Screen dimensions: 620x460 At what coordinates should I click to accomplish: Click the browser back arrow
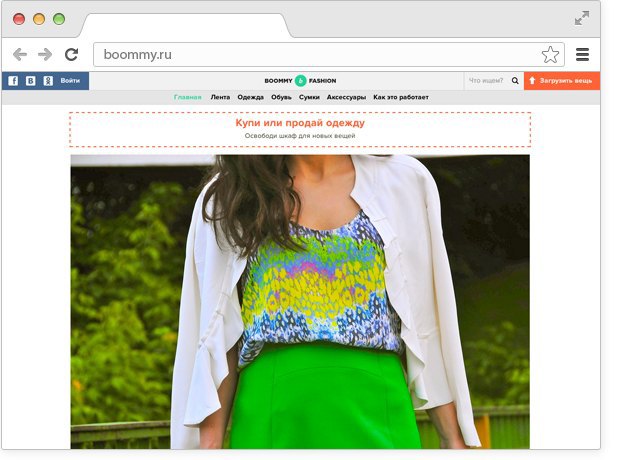(x=20, y=55)
